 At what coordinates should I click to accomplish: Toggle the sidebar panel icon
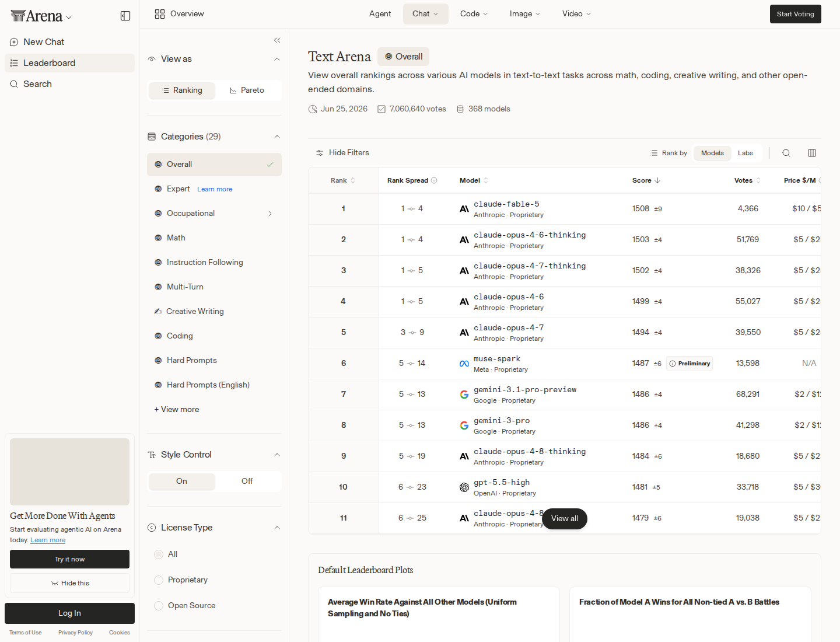125,16
